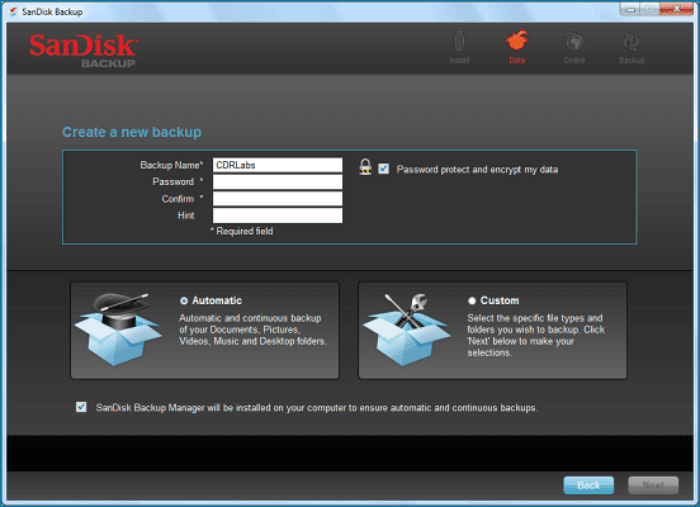700x507 pixels.
Task: Click the Install step icon
Action: [459, 42]
